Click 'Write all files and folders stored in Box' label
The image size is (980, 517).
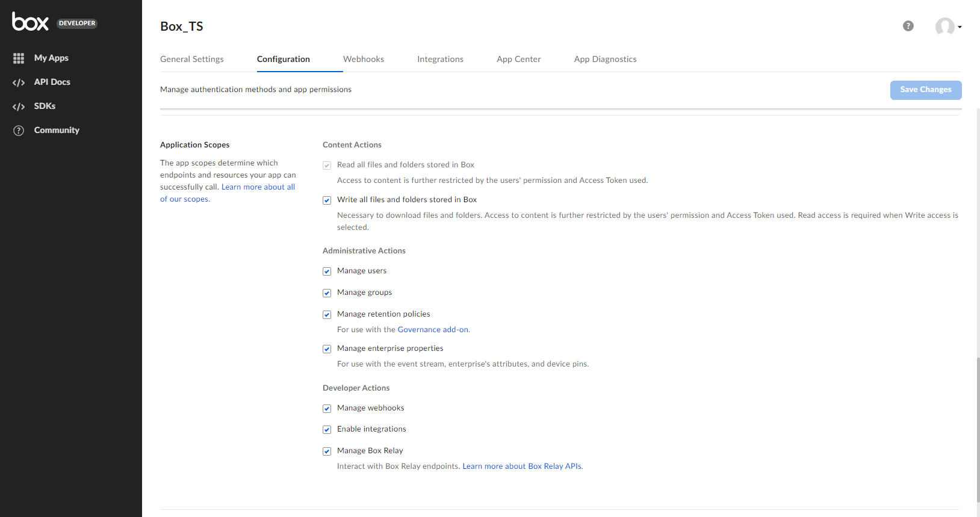[407, 200]
